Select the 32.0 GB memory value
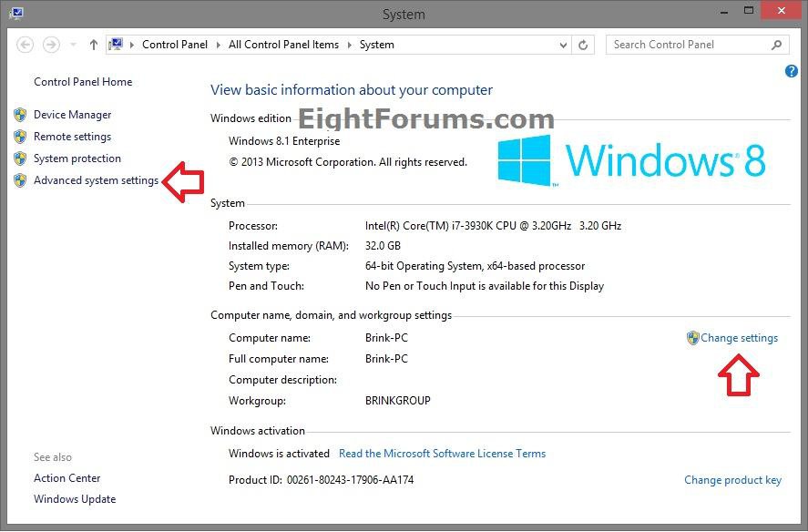 point(383,246)
